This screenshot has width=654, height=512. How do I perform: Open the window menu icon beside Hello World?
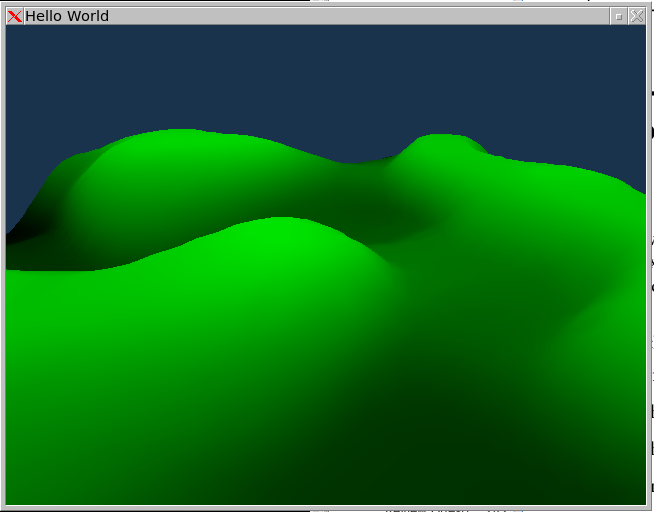[x=14, y=16]
